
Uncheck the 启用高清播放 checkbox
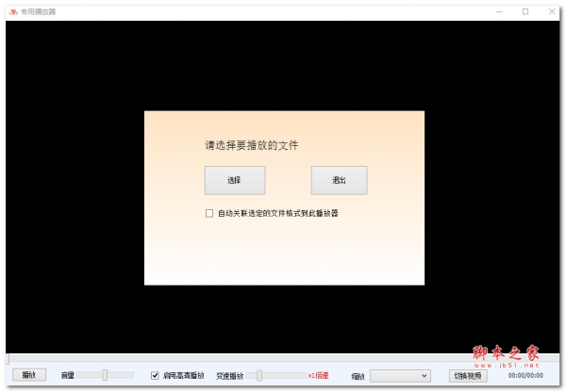click(155, 375)
